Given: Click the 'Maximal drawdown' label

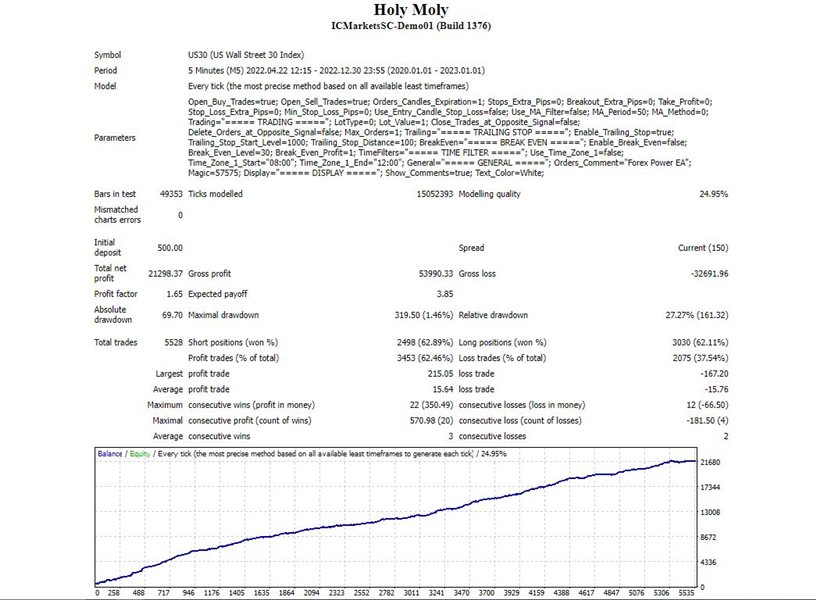Looking at the screenshot, I should 223,315.
